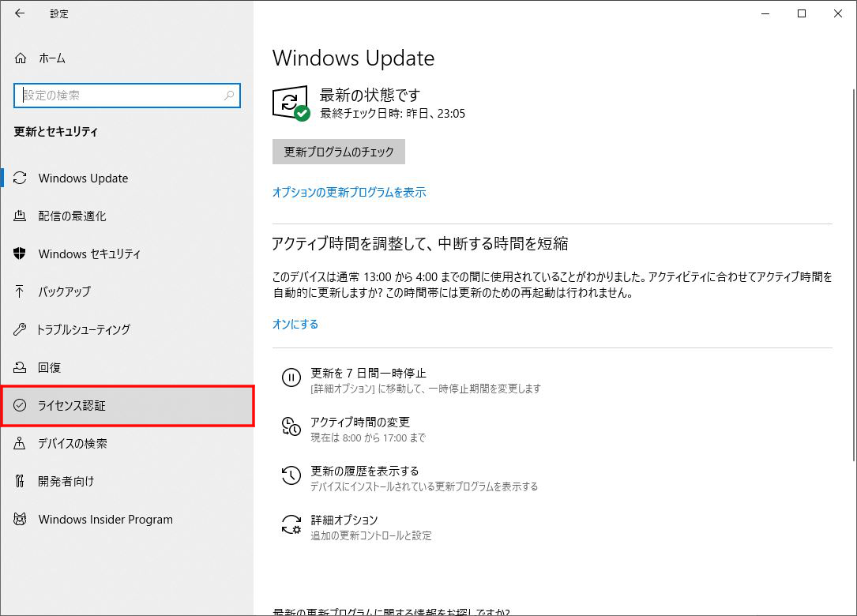Click the update status icon with green check
Image resolution: width=857 pixels, height=616 pixels.
tap(291, 103)
